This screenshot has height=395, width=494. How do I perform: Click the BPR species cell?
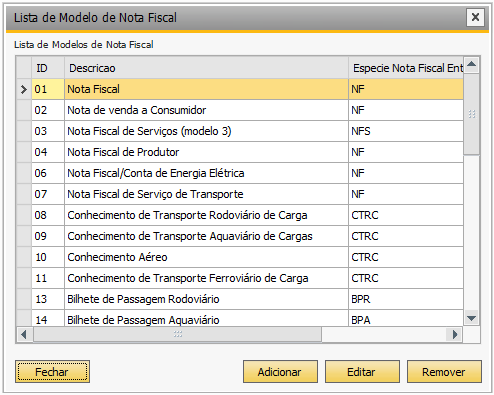coord(406,299)
